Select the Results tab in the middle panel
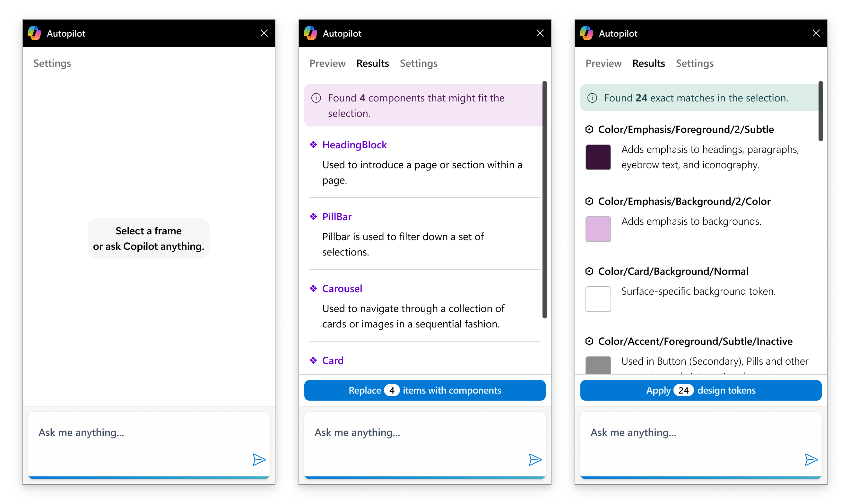Screen dimensions: 850x504 coord(373,64)
